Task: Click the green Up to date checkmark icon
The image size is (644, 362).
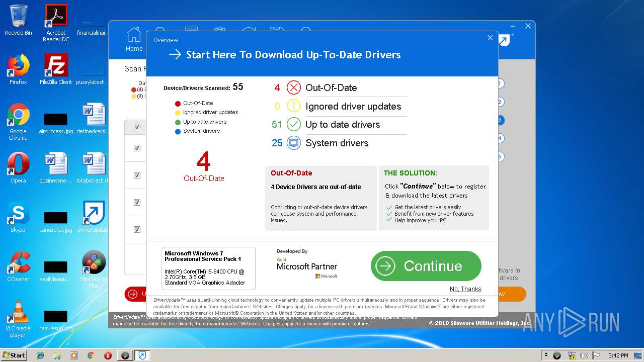Action: click(294, 124)
